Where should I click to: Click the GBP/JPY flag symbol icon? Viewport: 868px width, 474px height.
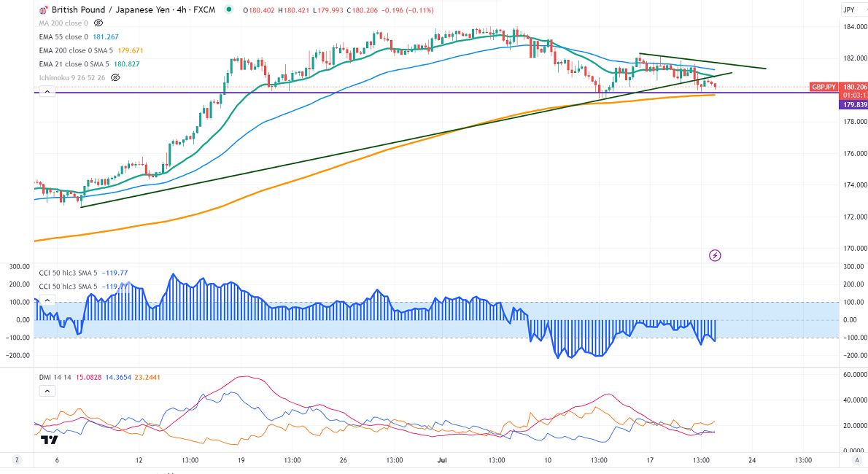pos(43,10)
